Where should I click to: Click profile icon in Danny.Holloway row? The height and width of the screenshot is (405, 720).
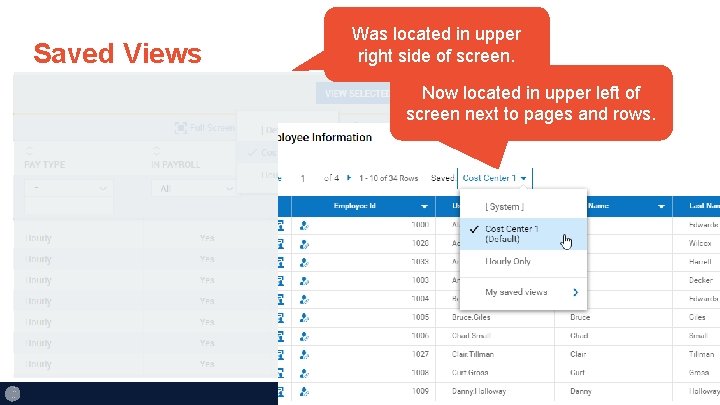304,392
